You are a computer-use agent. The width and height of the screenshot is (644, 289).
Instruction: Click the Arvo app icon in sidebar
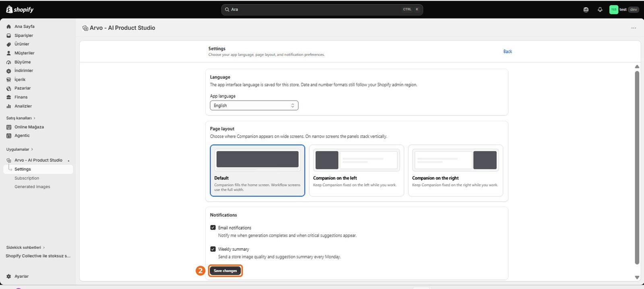coord(9,160)
